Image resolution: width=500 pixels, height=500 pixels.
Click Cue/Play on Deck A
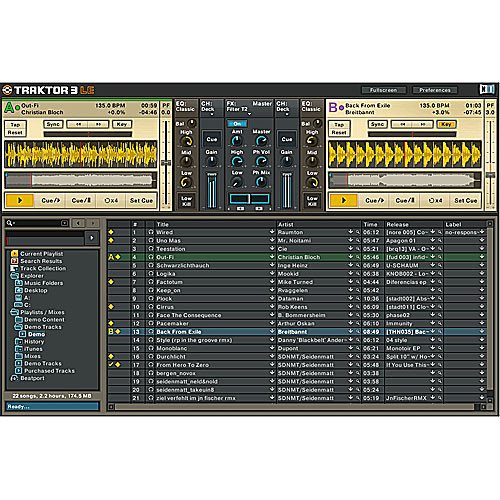[x=51, y=200]
